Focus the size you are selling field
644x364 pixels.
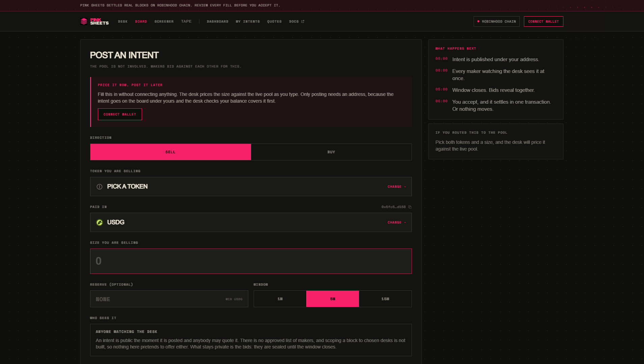[251, 261]
